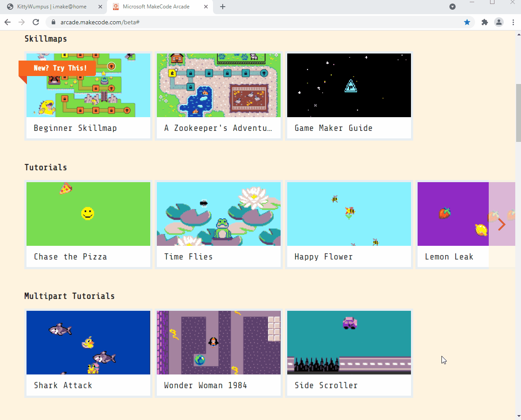521x420 pixels.
Task: Open the Time Flies tutorial
Action: [218, 224]
